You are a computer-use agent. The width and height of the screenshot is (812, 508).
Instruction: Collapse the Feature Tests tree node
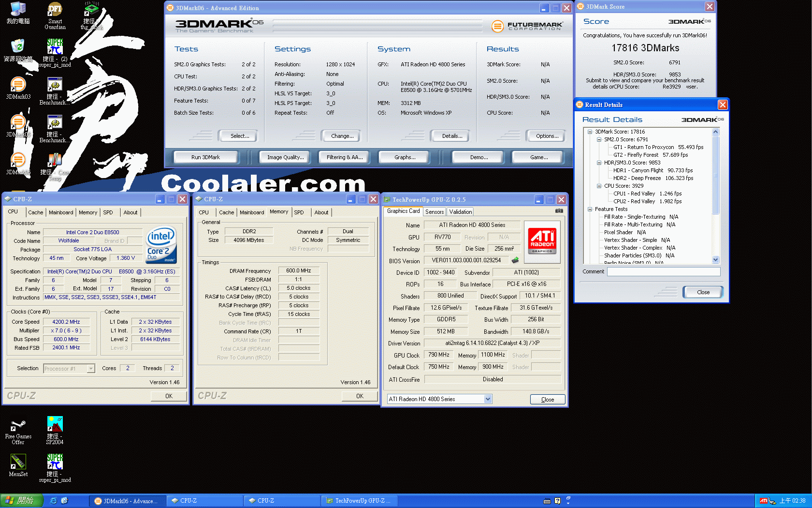(590, 209)
